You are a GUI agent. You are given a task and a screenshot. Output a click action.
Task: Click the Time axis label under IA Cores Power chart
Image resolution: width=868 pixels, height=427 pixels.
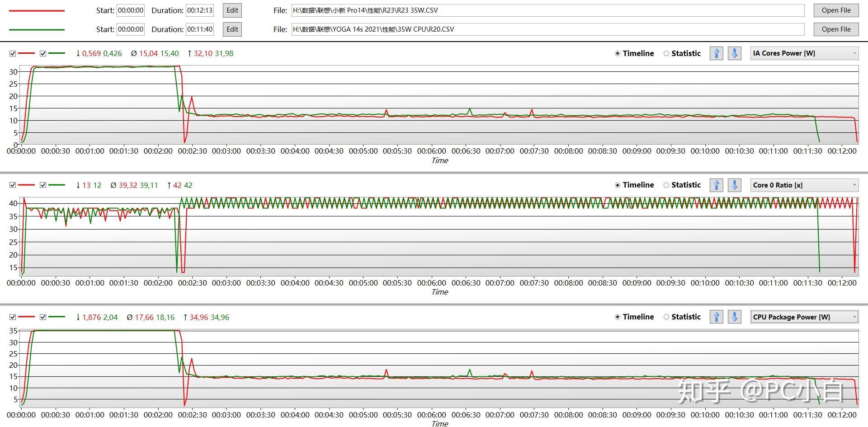point(440,160)
